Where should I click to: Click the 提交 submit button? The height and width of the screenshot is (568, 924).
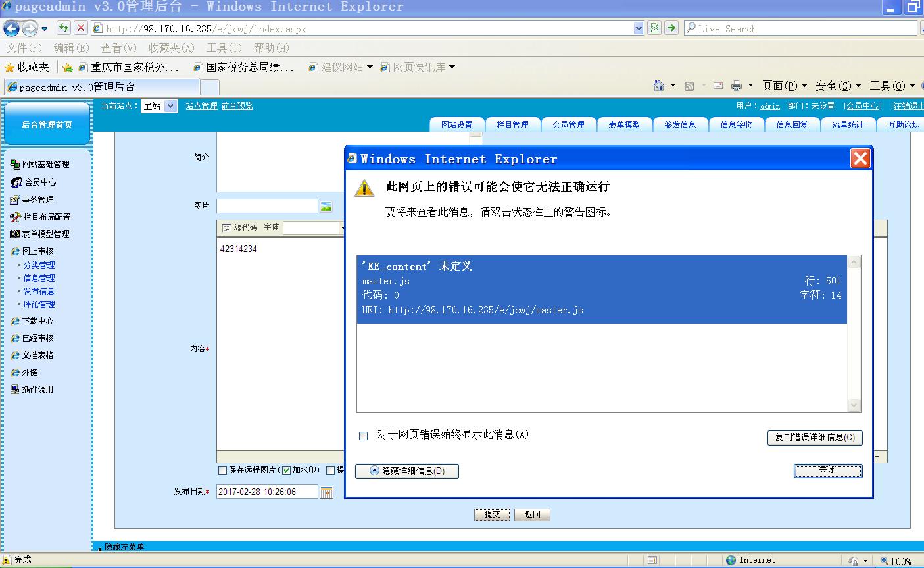(x=492, y=515)
